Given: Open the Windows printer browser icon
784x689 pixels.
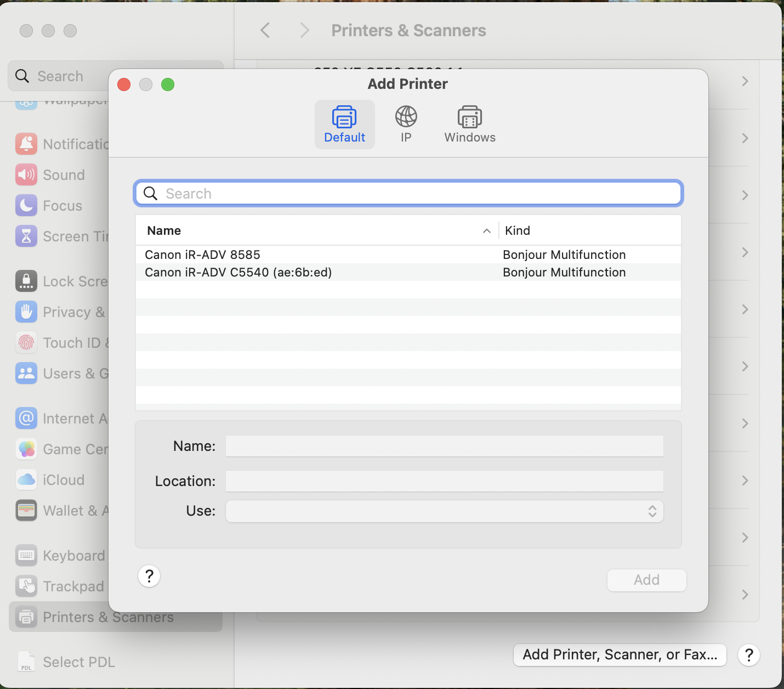Looking at the screenshot, I should coord(469,123).
